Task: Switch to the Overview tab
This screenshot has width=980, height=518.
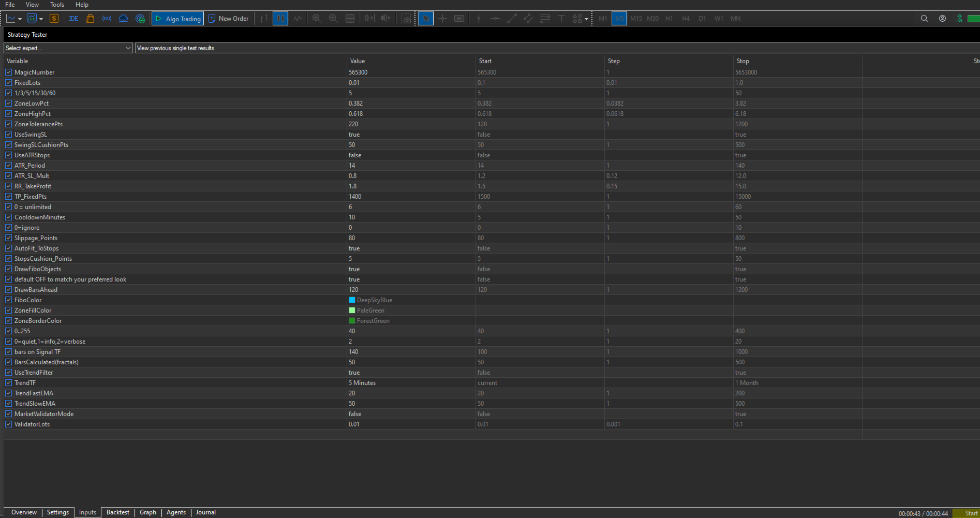Action: (x=24, y=512)
